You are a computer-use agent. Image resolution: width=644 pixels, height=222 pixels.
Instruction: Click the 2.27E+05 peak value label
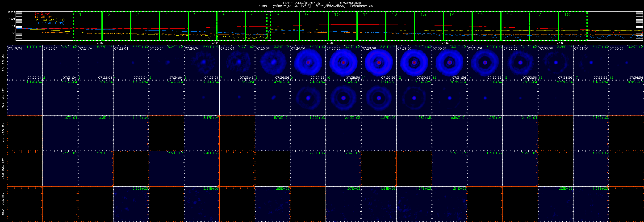[x=388, y=118]
